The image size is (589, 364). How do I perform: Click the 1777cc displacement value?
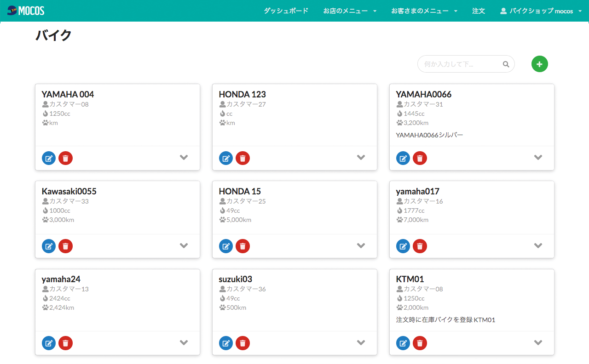[x=414, y=210]
